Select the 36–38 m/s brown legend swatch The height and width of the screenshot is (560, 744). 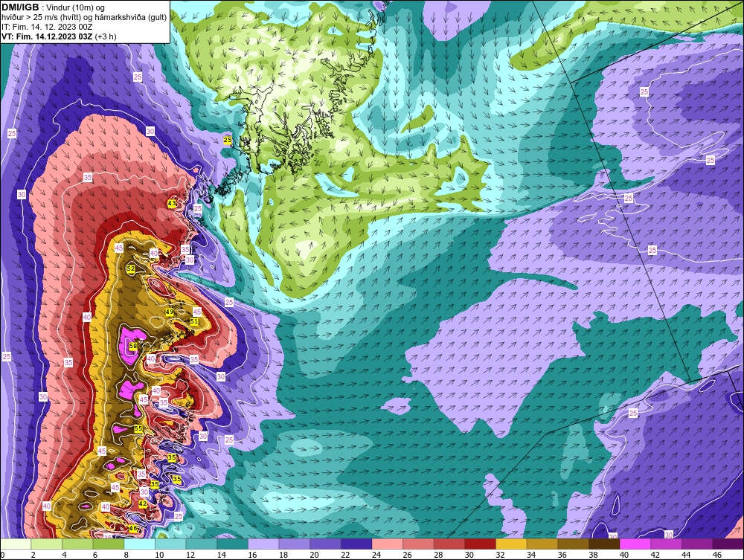(574, 544)
